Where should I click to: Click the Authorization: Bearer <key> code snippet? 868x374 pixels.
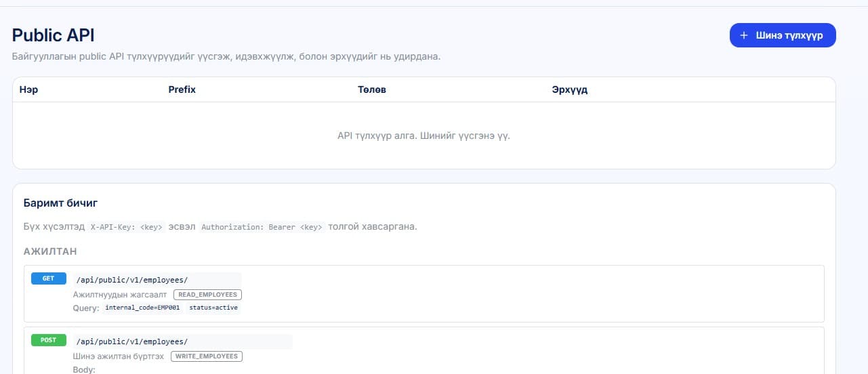coord(262,227)
